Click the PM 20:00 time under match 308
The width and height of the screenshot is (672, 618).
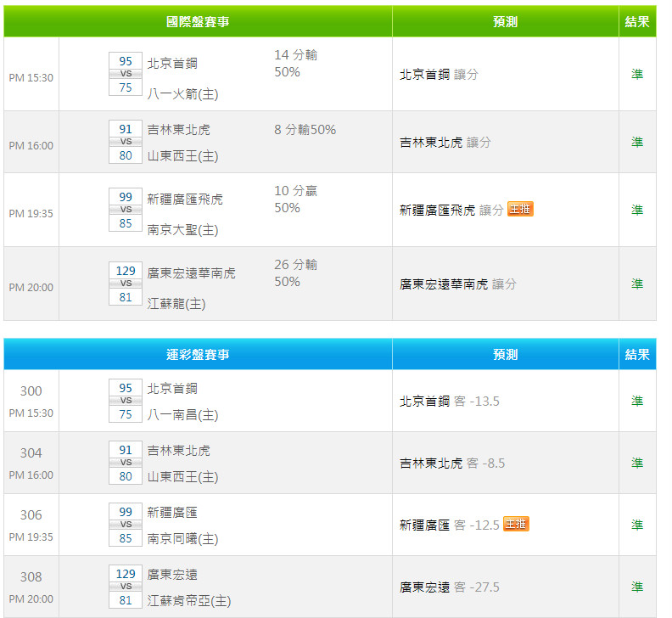click(31, 598)
